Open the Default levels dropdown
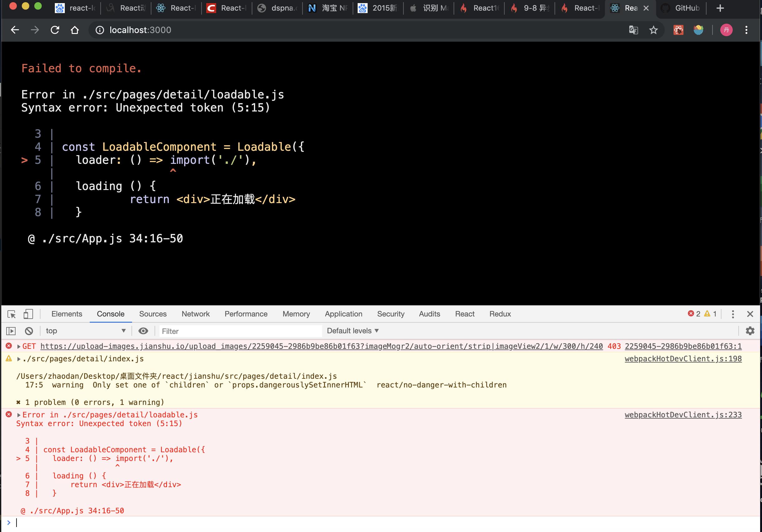Viewport: 762px width, 532px height. [352, 331]
